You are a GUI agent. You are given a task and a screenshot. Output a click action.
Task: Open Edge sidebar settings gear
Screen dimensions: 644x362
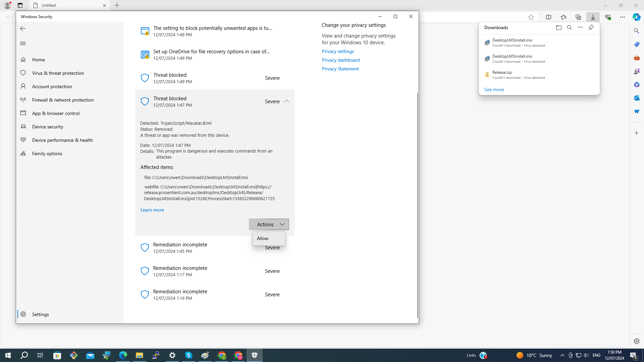637,341
